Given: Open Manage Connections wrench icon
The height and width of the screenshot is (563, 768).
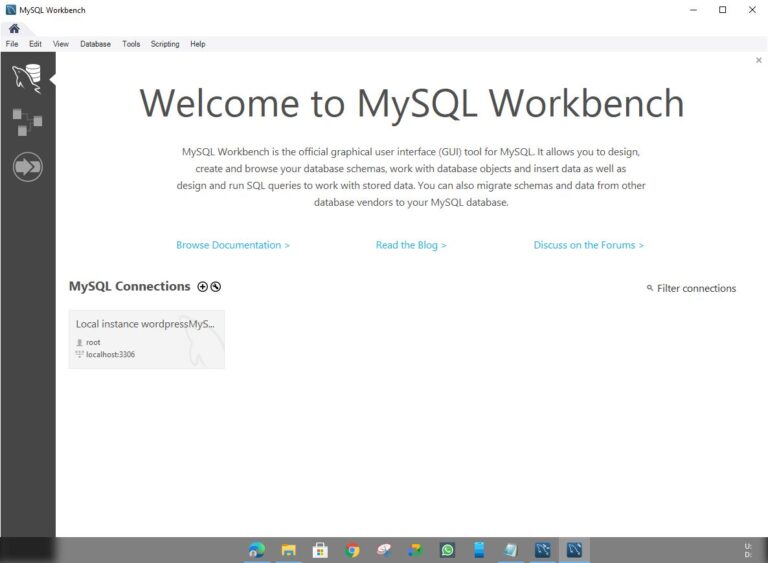Looking at the screenshot, I should 215,287.
